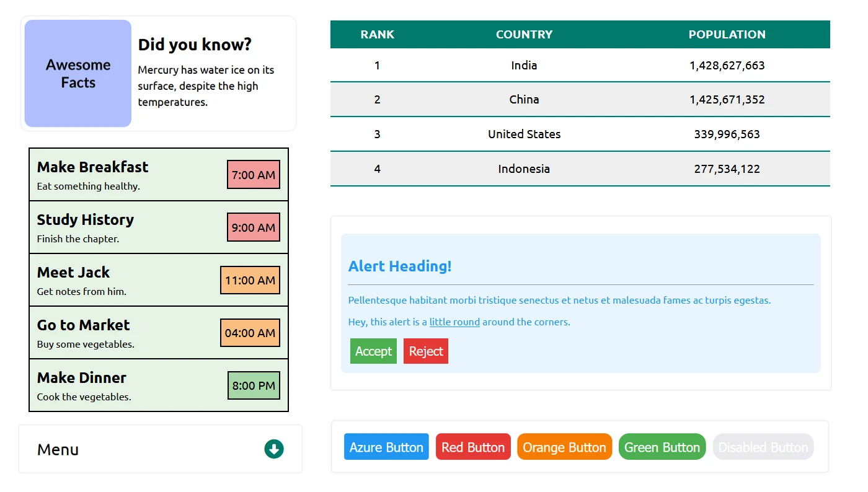Image resolution: width=868 pixels, height=492 pixels.
Task: Click the Accept button in the alert
Action: click(373, 351)
